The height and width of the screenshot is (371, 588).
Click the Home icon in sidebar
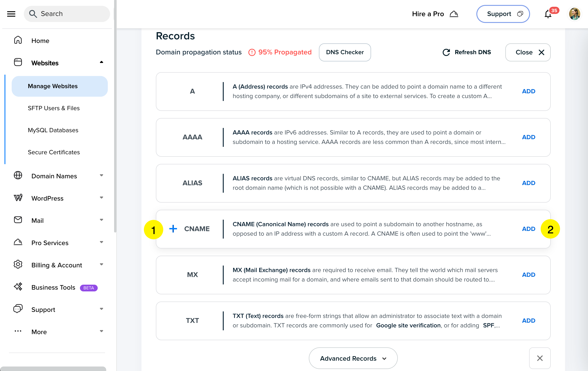pyautogui.click(x=18, y=40)
